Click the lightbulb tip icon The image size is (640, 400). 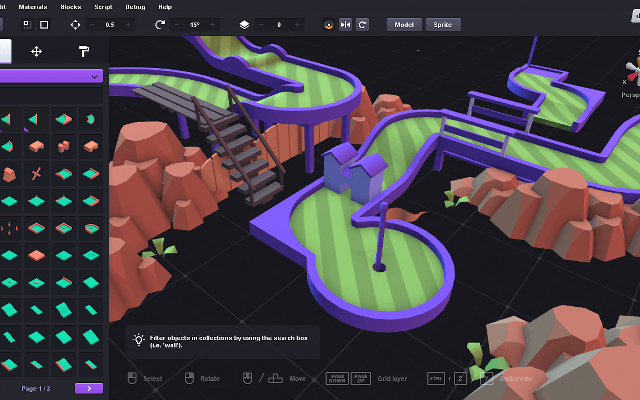coord(138,340)
